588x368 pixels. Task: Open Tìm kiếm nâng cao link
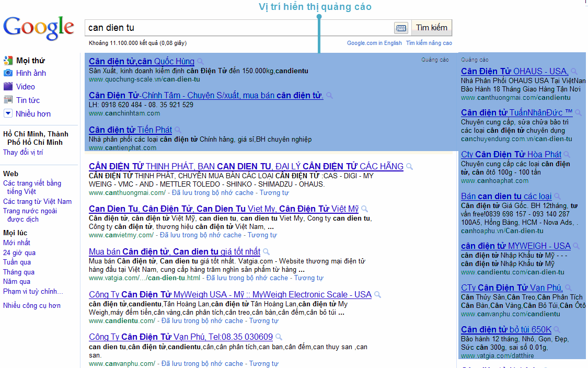(x=429, y=43)
